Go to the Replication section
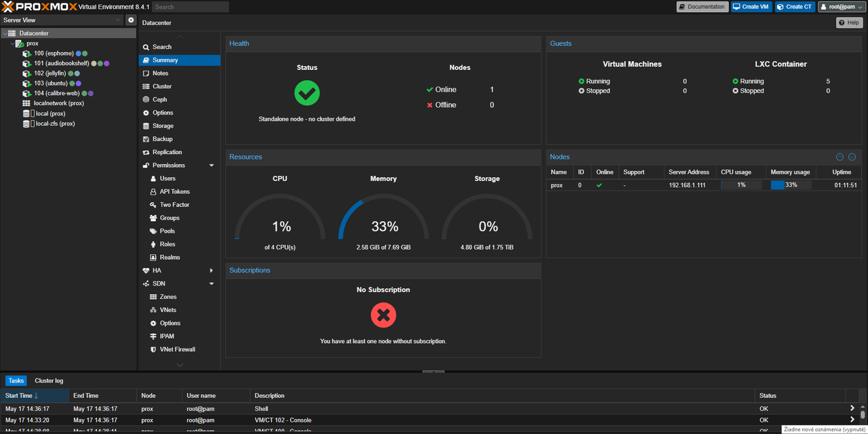The image size is (868, 434). (179, 152)
